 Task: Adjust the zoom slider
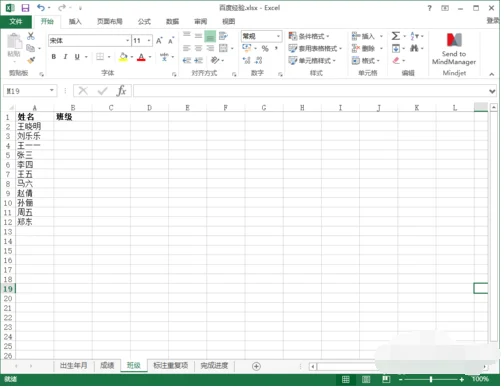(431, 379)
